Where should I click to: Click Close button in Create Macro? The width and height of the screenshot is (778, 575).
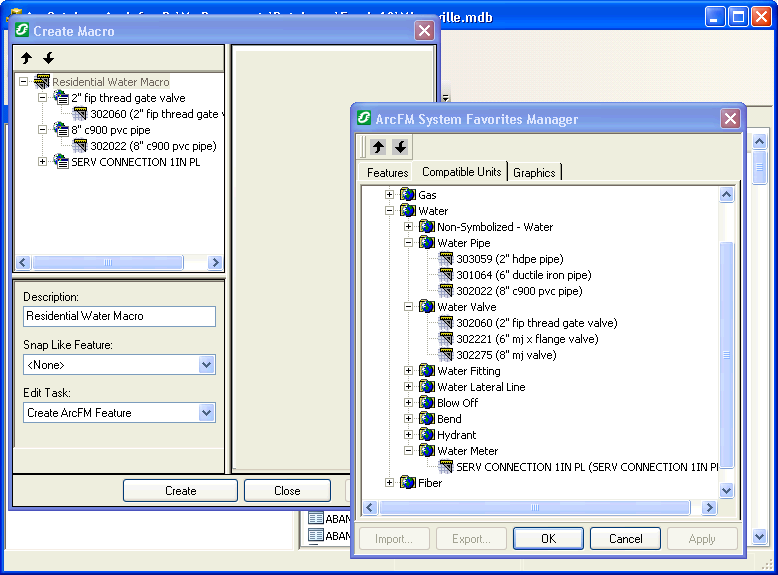coord(287,491)
